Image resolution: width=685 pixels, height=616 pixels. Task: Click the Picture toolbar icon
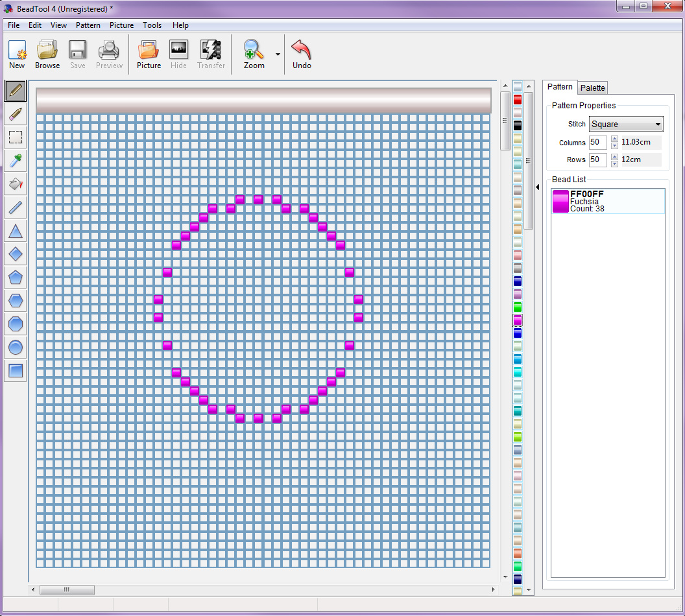(149, 54)
